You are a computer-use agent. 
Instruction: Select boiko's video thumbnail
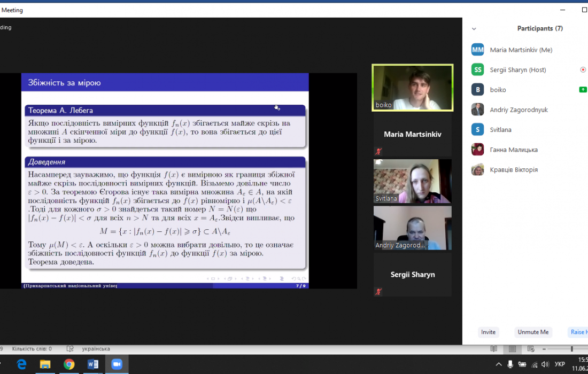coord(412,88)
